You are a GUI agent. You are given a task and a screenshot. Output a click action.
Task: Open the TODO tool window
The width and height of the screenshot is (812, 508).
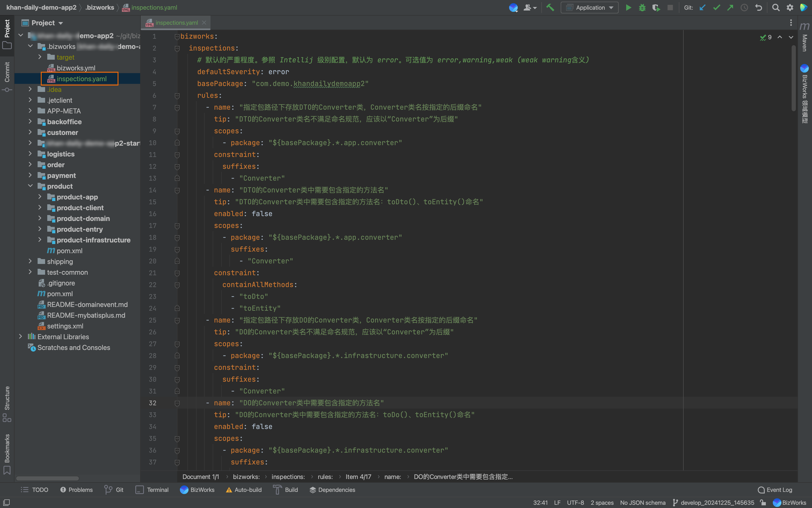point(35,490)
